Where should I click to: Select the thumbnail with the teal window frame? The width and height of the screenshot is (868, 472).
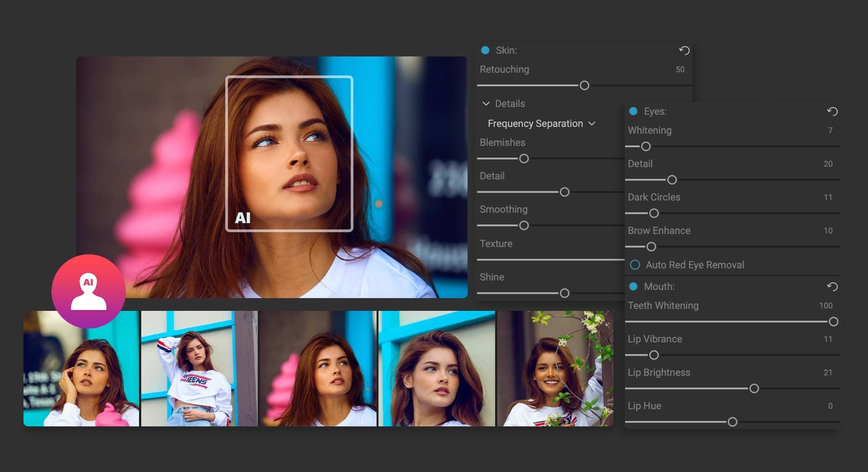coord(437,369)
